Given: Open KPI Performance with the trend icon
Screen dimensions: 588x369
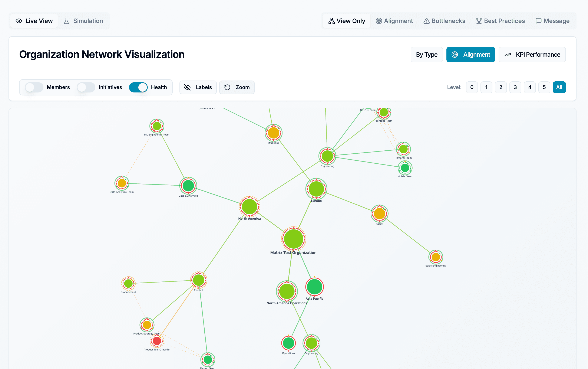Looking at the screenshot, I should 508,54.
